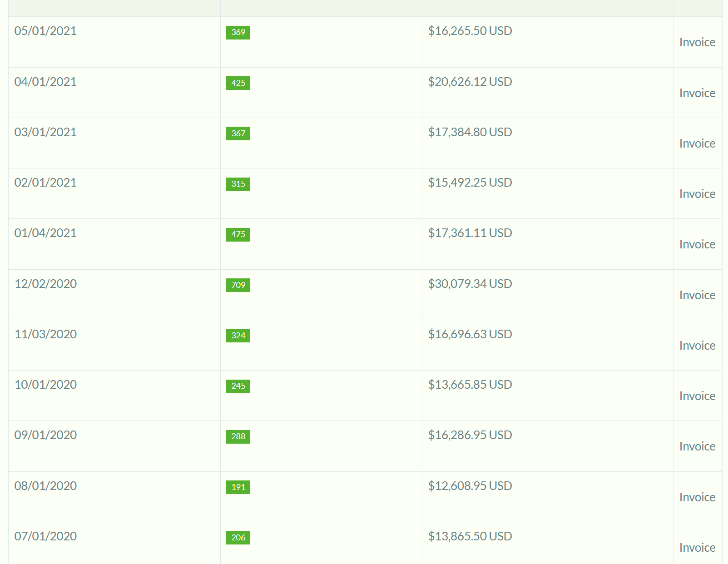Screen dimensions: 728x564
Task: Click the 709 green badge
Action: [x=238, y=285]
